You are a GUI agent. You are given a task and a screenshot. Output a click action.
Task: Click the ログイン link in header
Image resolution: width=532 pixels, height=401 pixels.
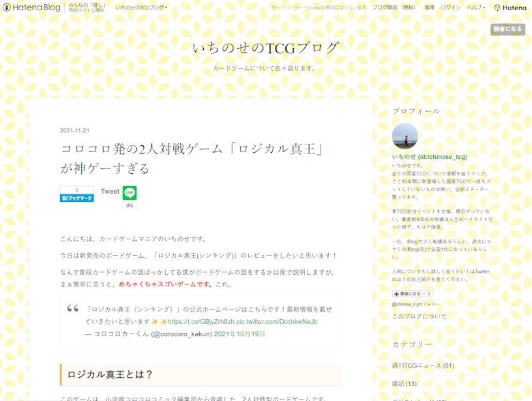450,8
